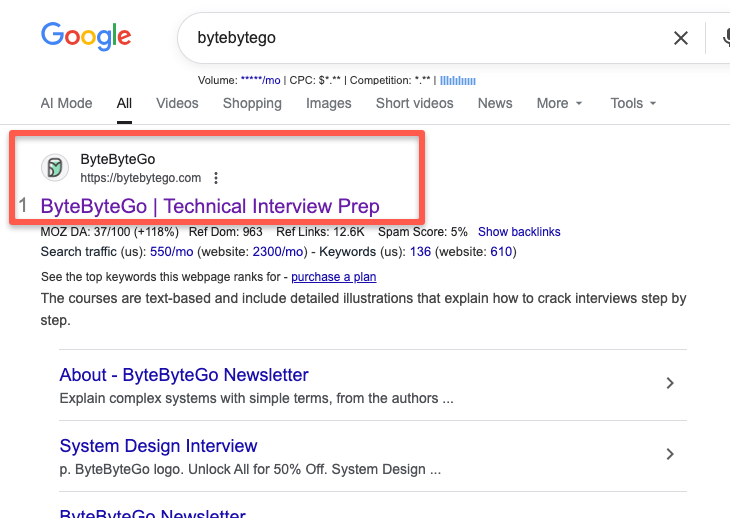Click the ByteByteGo site name
Viewport: 730px width, 518px height.
click(x=118, y=159)
